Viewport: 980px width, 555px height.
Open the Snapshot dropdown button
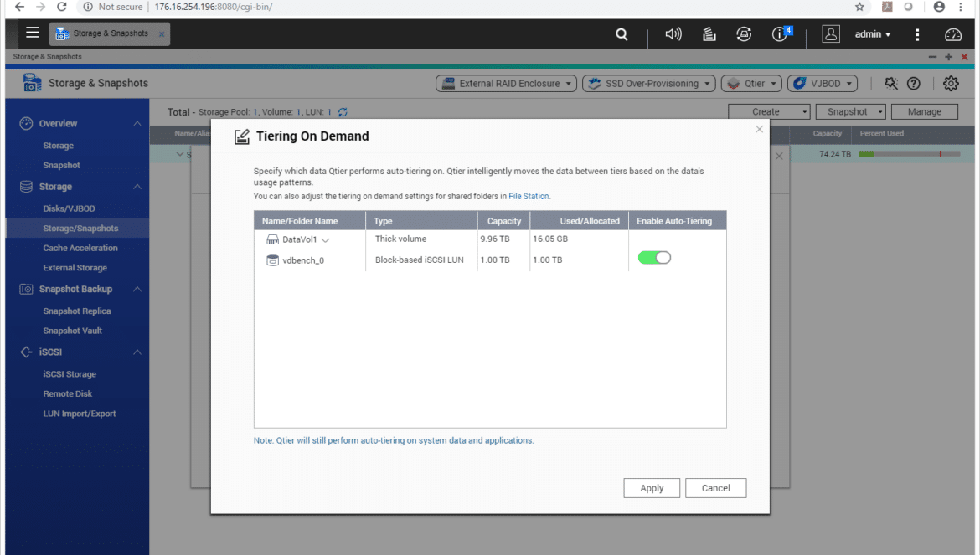851,111
